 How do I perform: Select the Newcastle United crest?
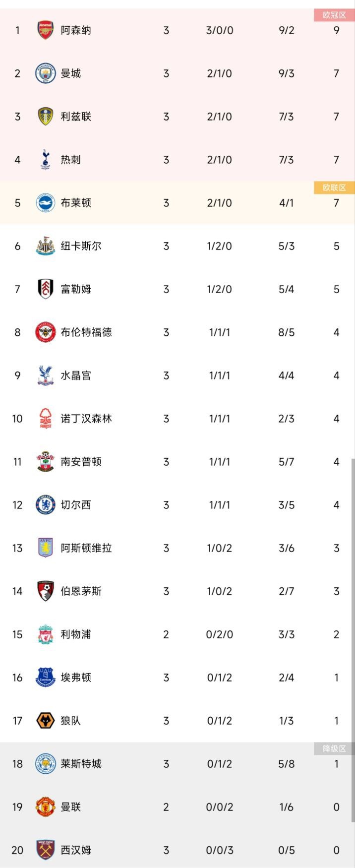click(46, 246)
